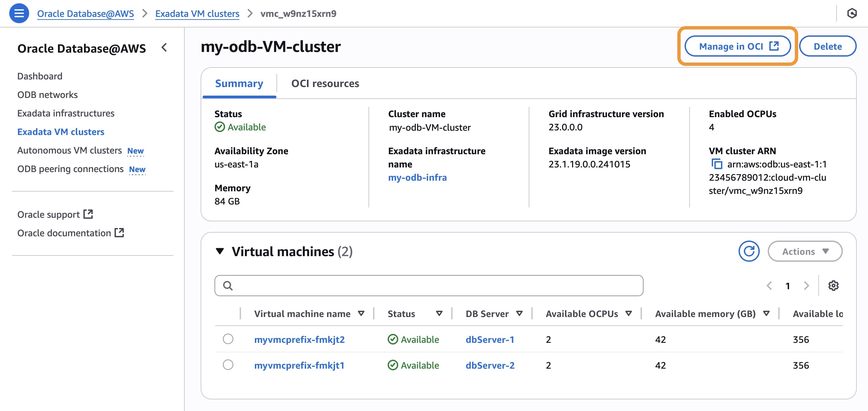Click the Delete button
The image size is (868, 411).
coord(828,46)
